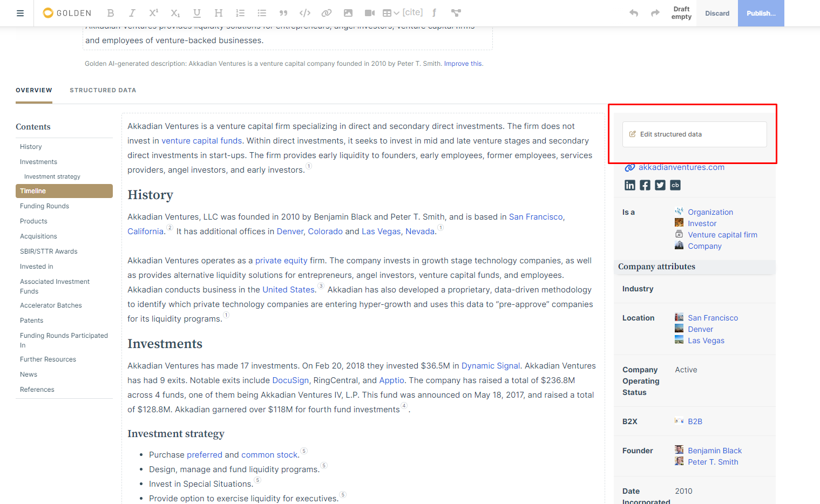Open the Organization entity link
This screenshot has width=820, height=504.
tap(710, 212)
